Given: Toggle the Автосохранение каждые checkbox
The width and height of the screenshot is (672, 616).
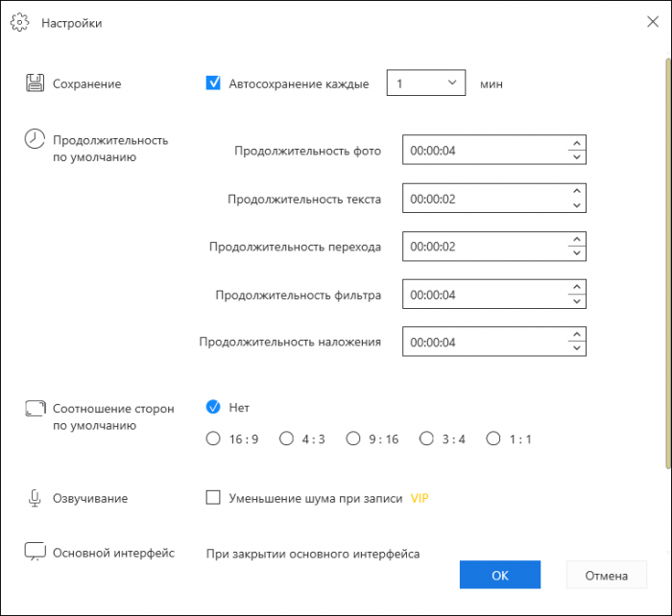Looking at the screenshot, I should point(213,83).
